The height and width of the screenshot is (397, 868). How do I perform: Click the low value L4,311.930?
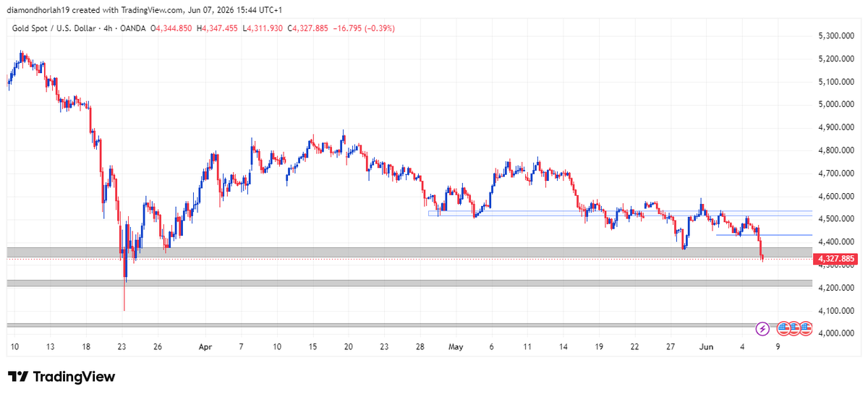pyautogui.click(x=264, y=28)
